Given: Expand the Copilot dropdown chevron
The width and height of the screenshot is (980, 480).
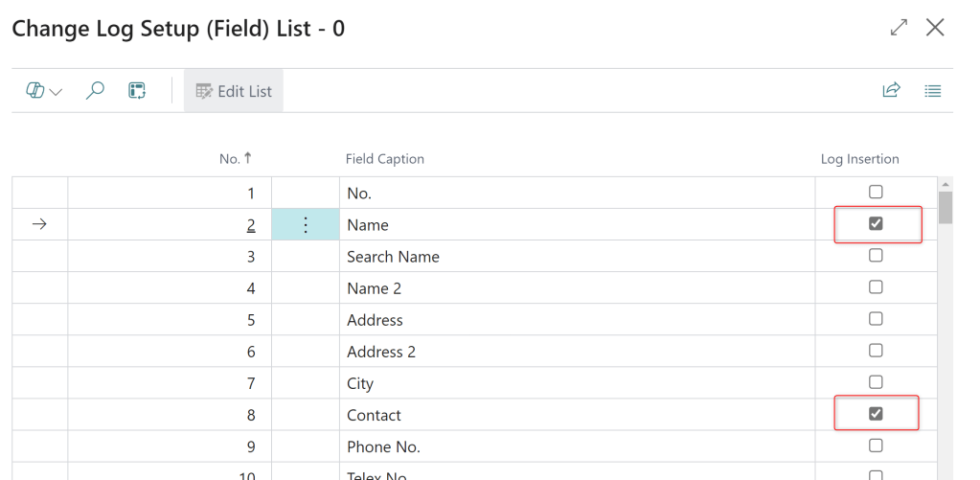Looking at the screenshot, I should pos(56,92).
